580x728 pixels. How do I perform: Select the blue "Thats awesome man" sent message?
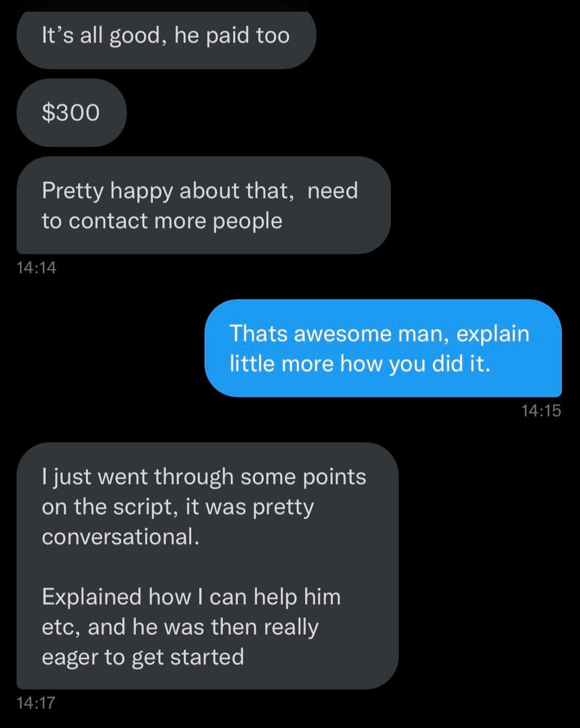pyautogui.click(x=382, y=348)
